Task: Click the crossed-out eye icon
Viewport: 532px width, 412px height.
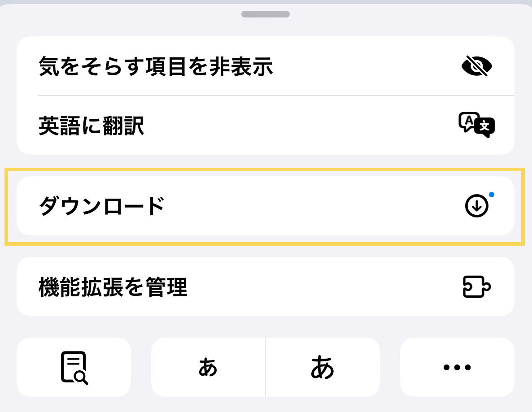Action: point(476,66)
